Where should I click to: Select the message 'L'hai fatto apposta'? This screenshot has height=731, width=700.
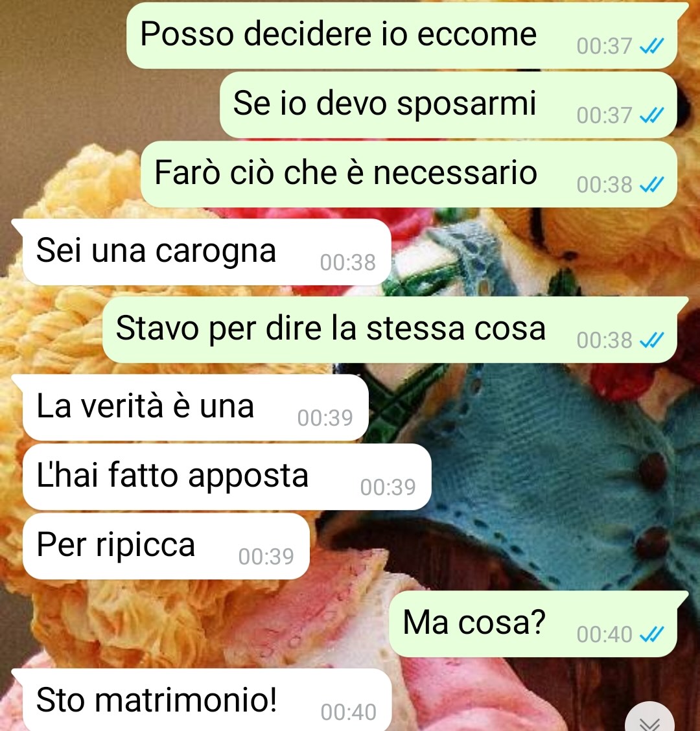(x=227, y=476)
